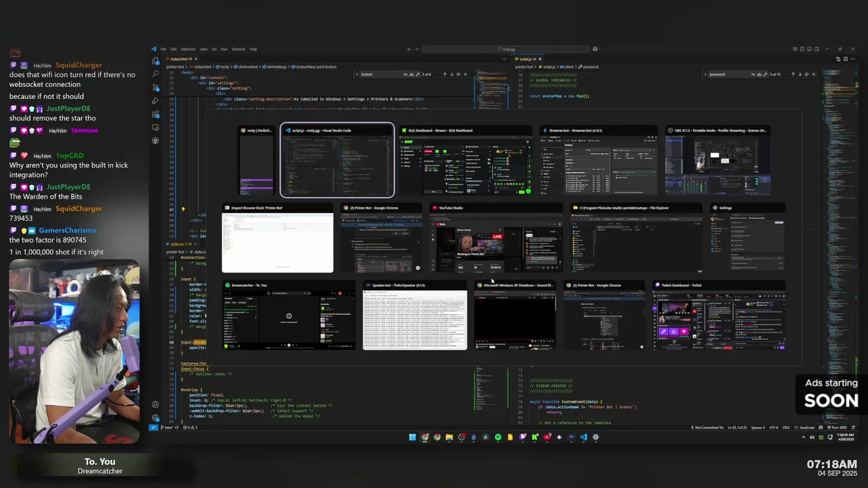The height and width of the screenshot is (488, 868).
Task: Click 'div#settings' in index.html breadcrumb
Action: (x=276, y=66)
